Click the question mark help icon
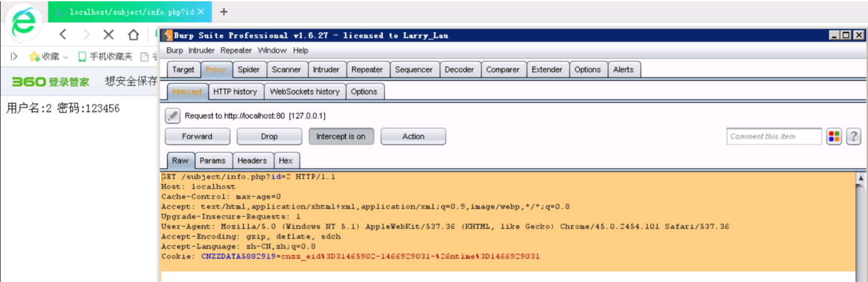Viewport: 868px width, 282px height. tap(853, 137)
